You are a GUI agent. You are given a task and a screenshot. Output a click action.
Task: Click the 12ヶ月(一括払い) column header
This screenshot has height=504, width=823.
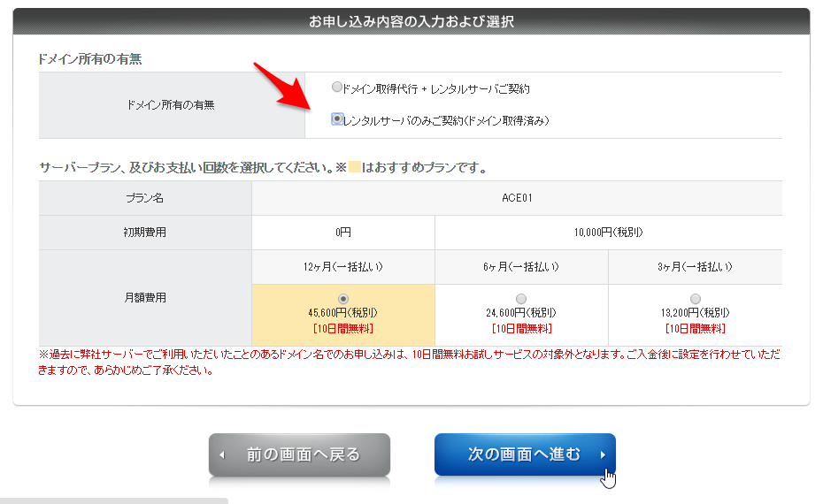343,266
